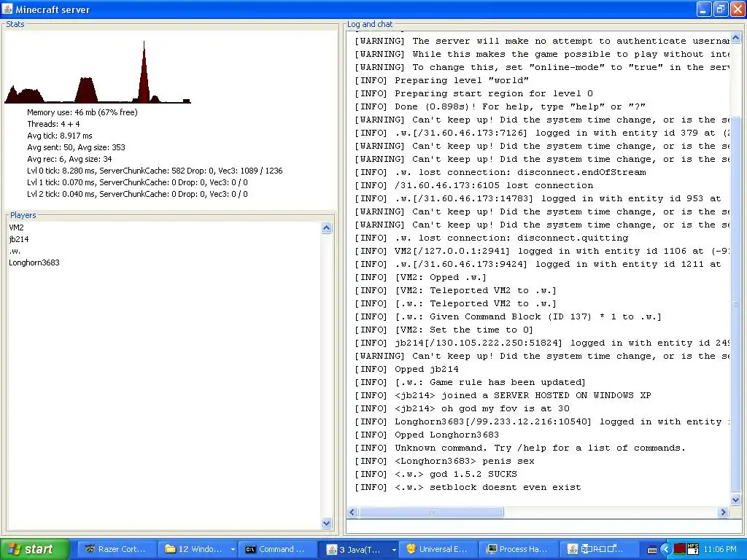Image resolution: width=747 pixels, height=560 pixels.
Task: Click the Lvl 1 tick stat line
Action: [137, 182]
